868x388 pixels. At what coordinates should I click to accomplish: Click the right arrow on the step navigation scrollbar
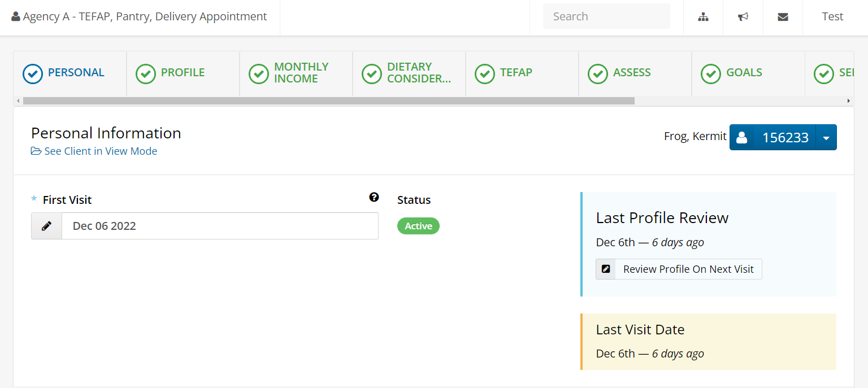[849, 100]
